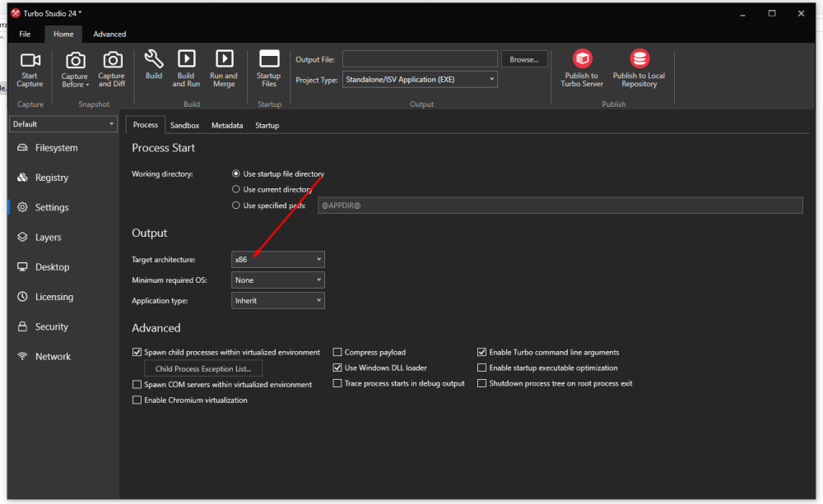Screen dimensions: 823x504
Task: Click the Start Capture camera icon
Action: (x=30, y=60)
